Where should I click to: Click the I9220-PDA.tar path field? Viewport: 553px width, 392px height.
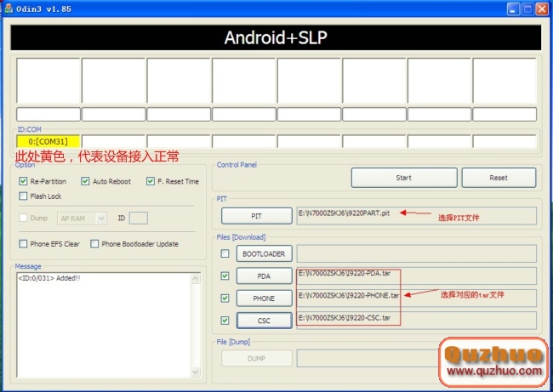click(417, 276)
